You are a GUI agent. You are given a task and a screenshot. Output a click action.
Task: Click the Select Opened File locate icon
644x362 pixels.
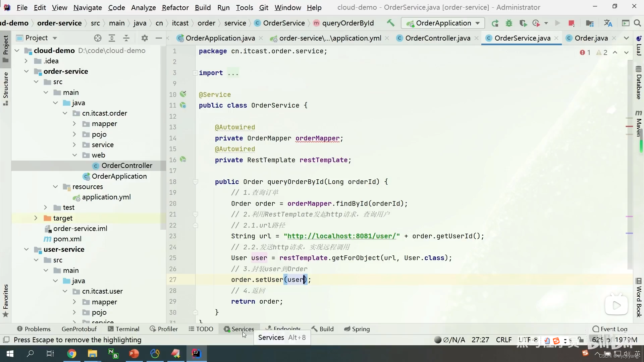[x=98, y=38]
